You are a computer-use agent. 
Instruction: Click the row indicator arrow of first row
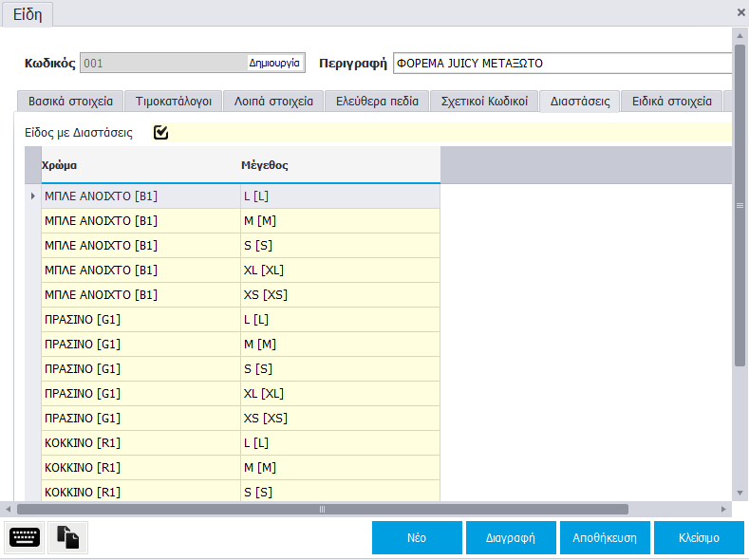(x=33, y=196)
